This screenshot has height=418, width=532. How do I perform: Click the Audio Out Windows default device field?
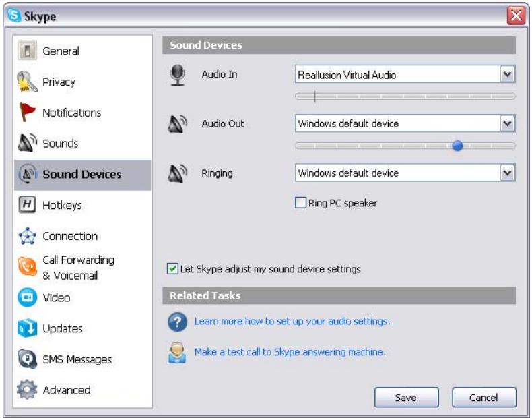(405, 123)
